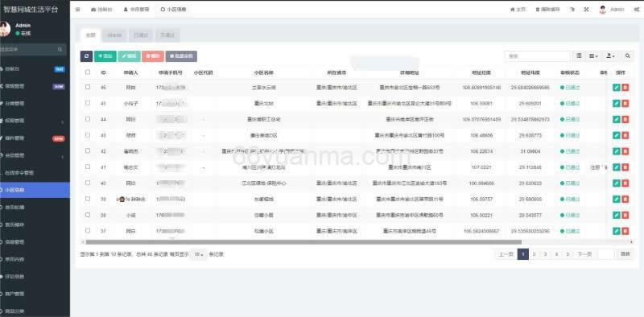Click the green 添加 button
Image resolution: width=644 pixels, height=317 pixels.
point(105,56)
